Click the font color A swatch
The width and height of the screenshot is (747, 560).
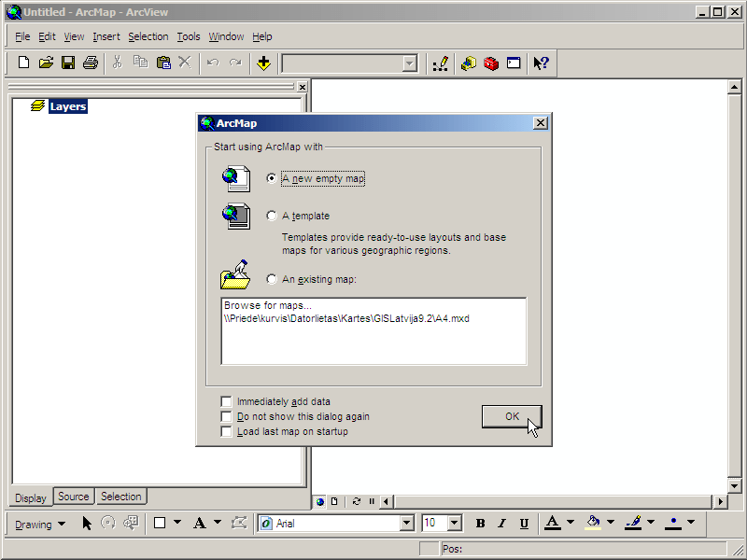click(x=553, y=523)
